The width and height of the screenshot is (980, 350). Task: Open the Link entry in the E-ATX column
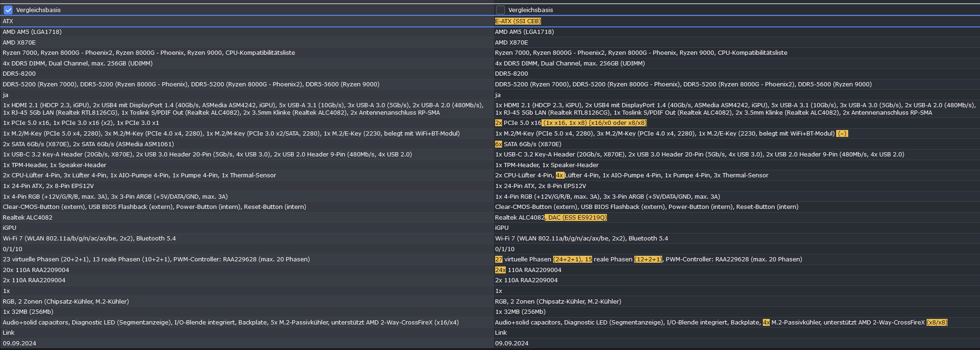[x=501, y=333]
